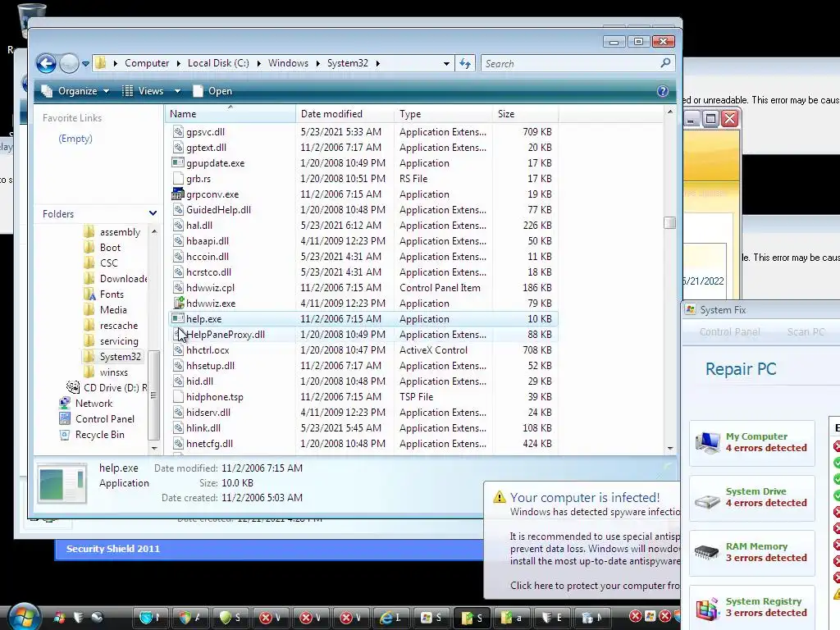The image size is (840, 630).
Task: Select the grpconv.exe application
Action: click(x=363, y=194)
